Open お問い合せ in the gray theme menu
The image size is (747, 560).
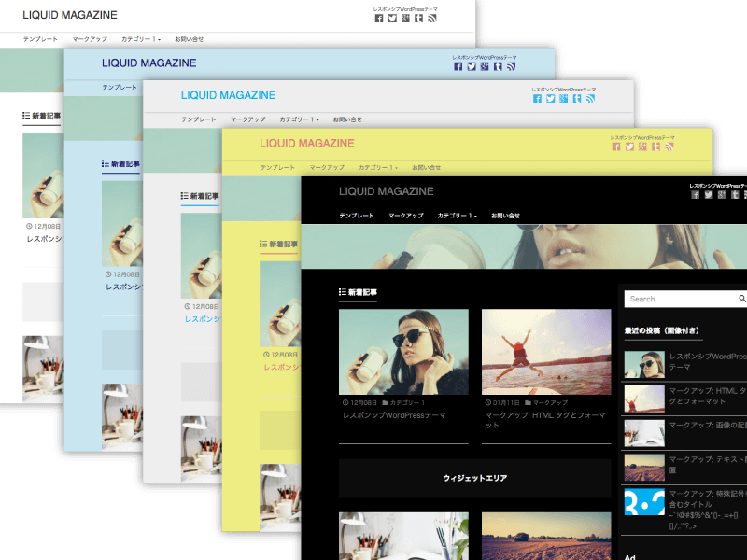pyautogui.click(x=346, y=119)
